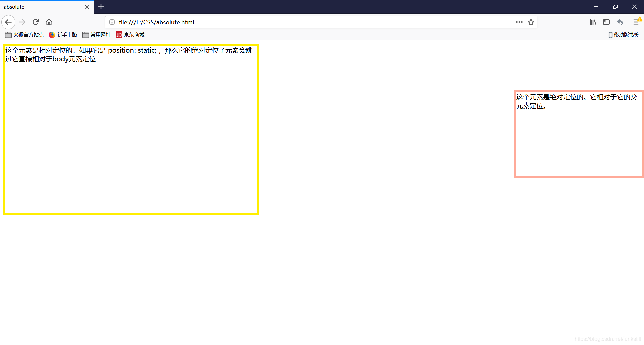
Task: Go forward with the forward arrow
Action: point(22,22)
